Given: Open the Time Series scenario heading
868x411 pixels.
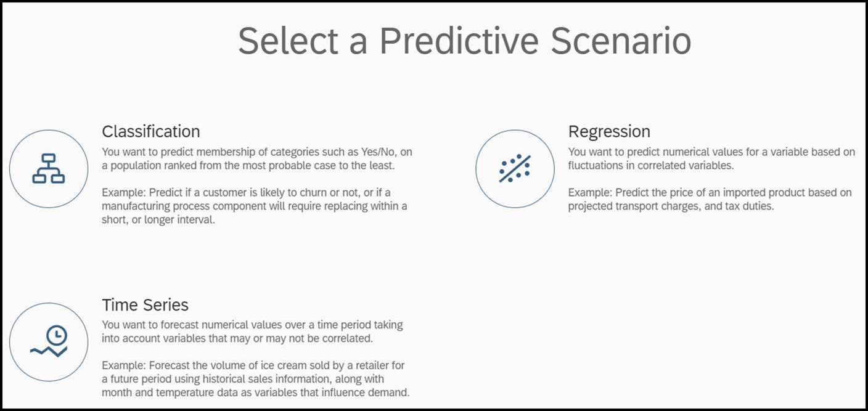Looking at the screenshot, I should (145, 305).
